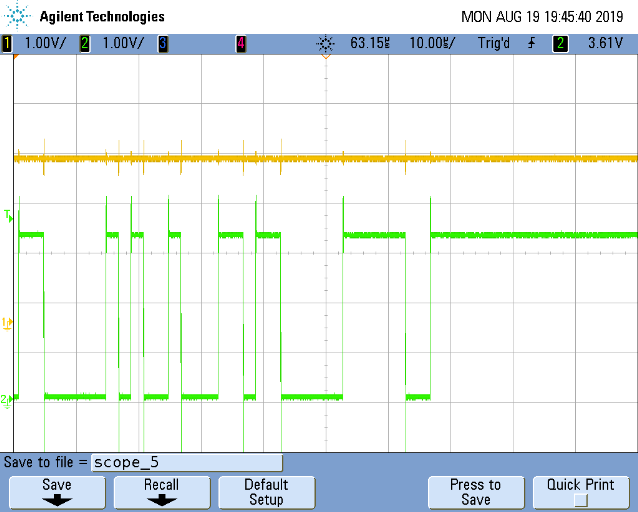Select the green channel 2 indicator
This screenshot has width=638, height=512.
tap(85, 43)
